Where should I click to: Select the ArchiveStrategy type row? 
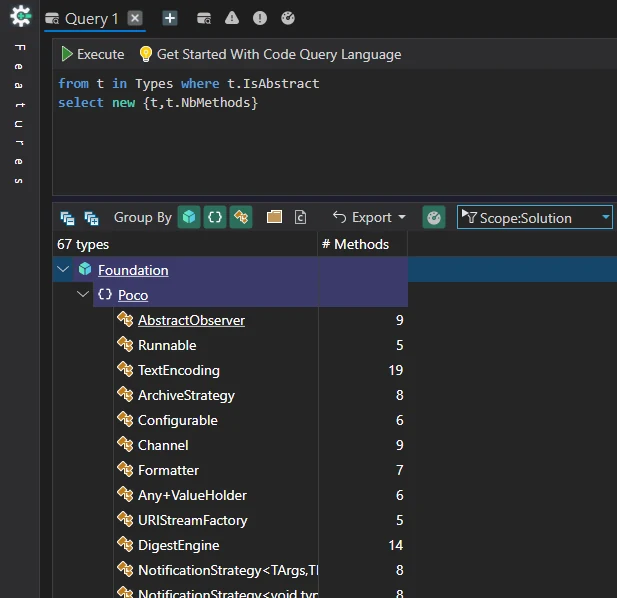pyautogui.click(x=260, y=395)
